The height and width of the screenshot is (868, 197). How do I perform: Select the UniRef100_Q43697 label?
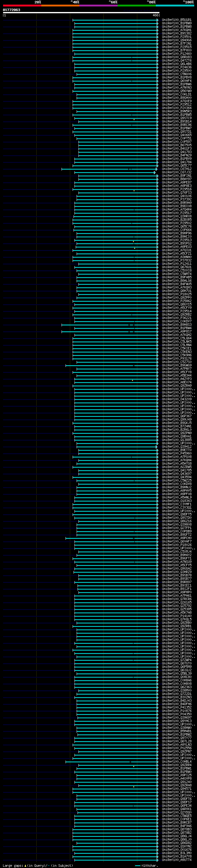(176, 474)
